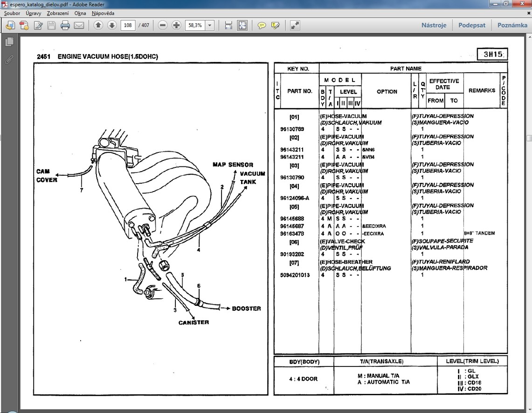Go to previous page with up arrow
Image resolution: width=532 pixels, height=413 pixels.
coord(98,26)
